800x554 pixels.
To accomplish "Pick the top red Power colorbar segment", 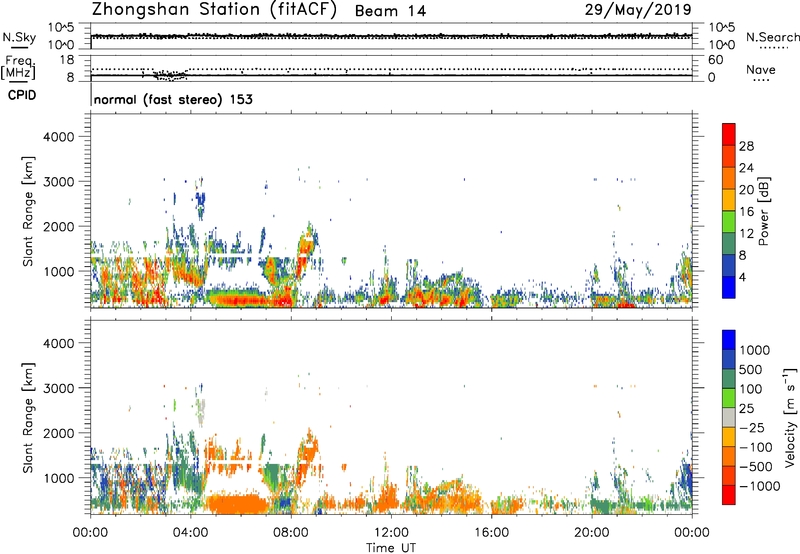I will [729, 134].
